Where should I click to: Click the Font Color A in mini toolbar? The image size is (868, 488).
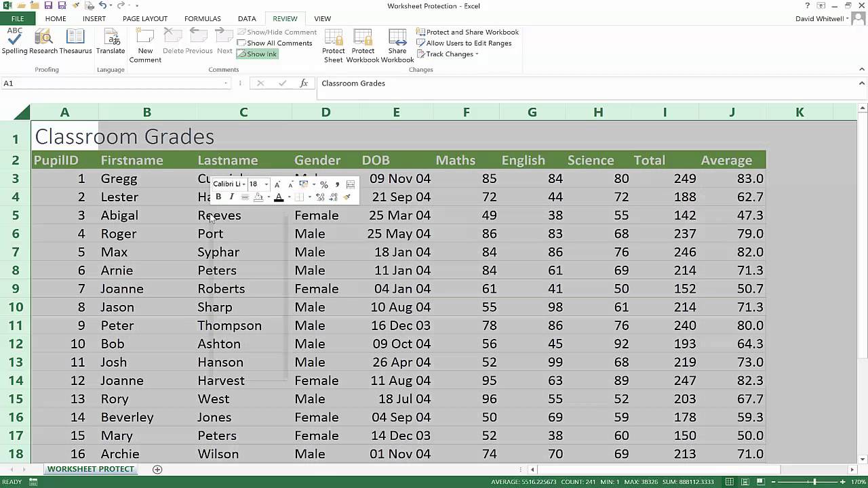[278, 197]
